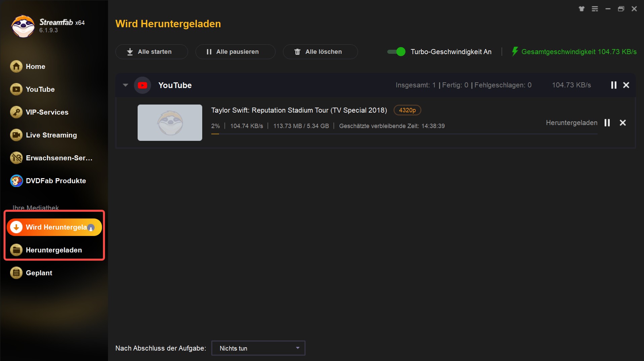Pause the Taylor Swift download

click(607, 123)
